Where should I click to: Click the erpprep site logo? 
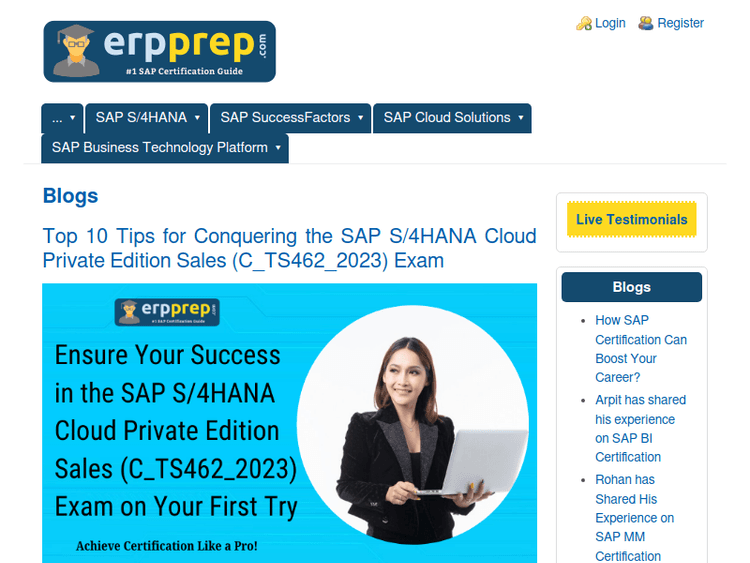pyautogui.click(x=159, y=51)
